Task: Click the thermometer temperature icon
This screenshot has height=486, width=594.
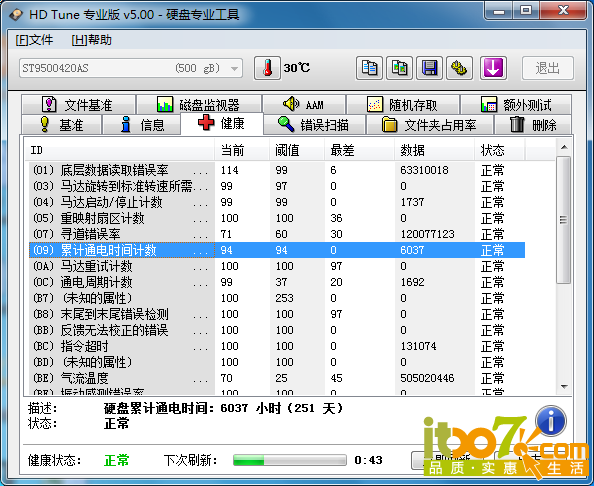Action: (267, 68)
